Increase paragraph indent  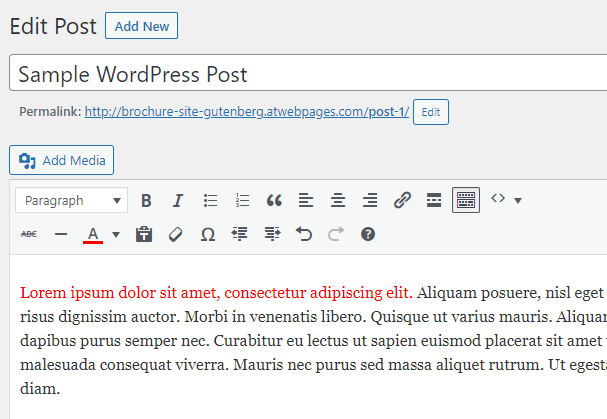[x=272, y=234]
